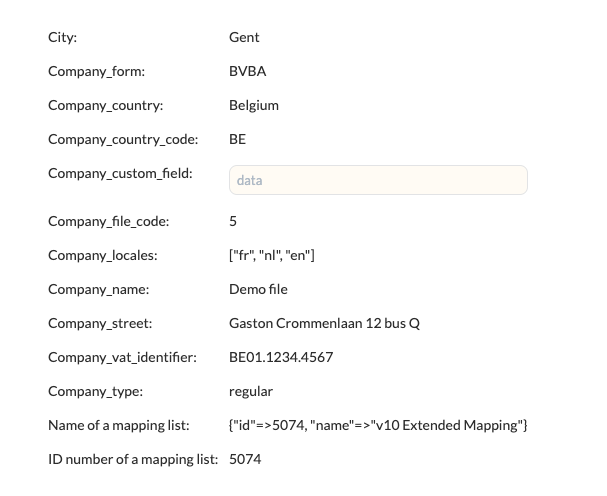Click the Demo file company name value

tap(258, 289)
